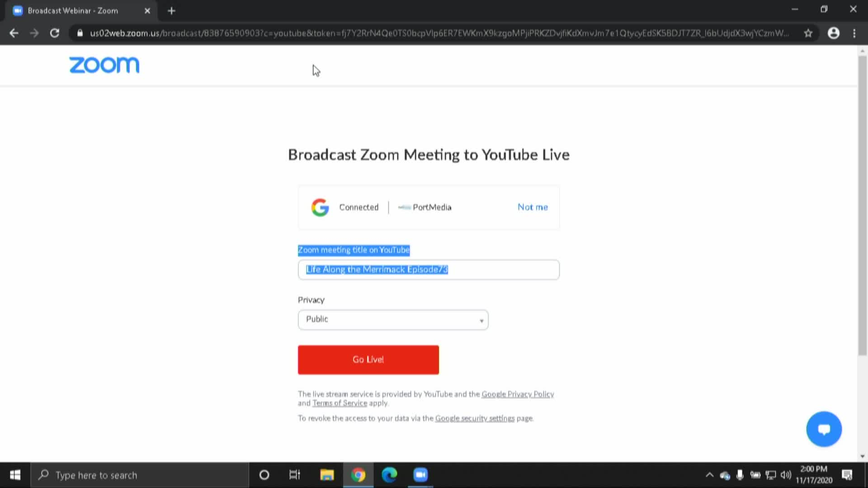Image resolution: width=868 pixels, height=488 pixels.
Task: Open Cortana circle icon
Action: click(264, 475)
